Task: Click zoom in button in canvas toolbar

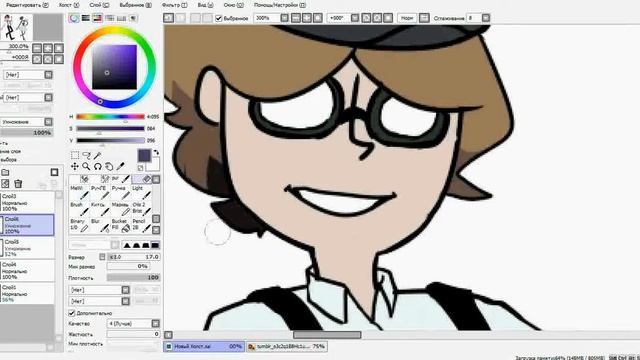Action: click(x=307, y=18)
